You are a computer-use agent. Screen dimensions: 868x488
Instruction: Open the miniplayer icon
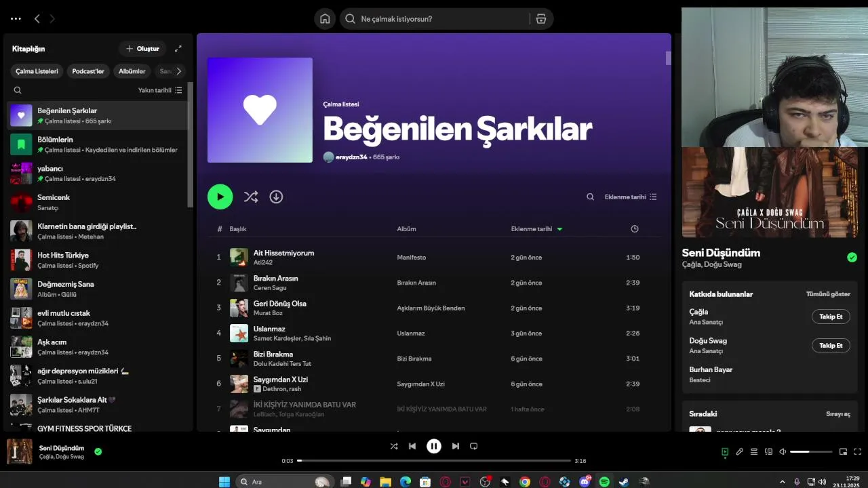point(843,451)
